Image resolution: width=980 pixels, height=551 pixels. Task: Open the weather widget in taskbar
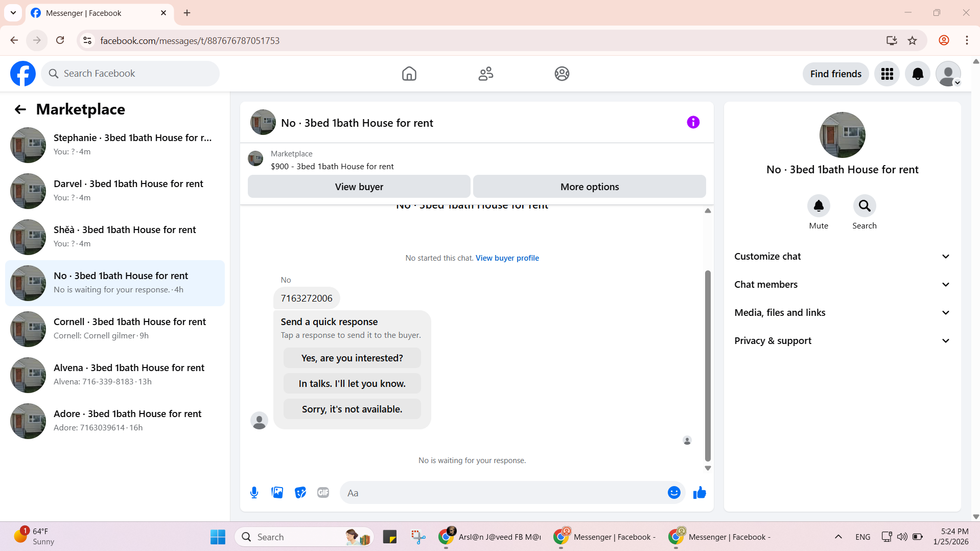tap(35, 537)
